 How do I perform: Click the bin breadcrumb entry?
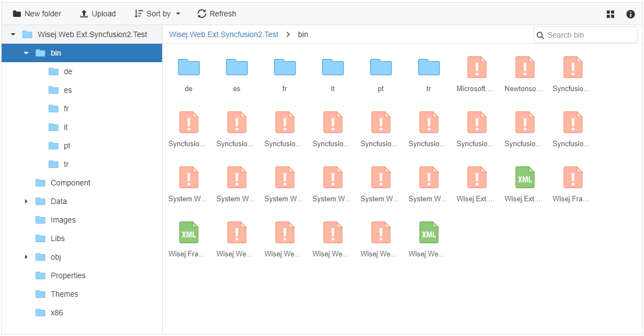click(303, 34)
